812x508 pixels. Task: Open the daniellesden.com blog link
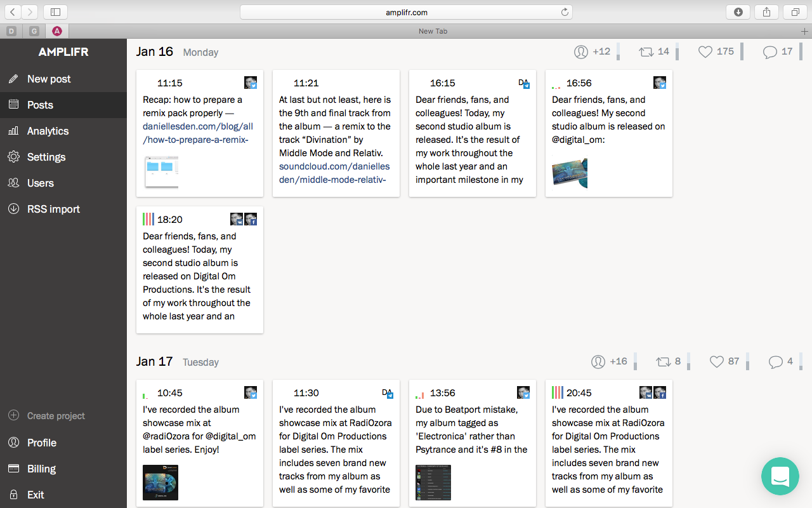coord(198,133)
